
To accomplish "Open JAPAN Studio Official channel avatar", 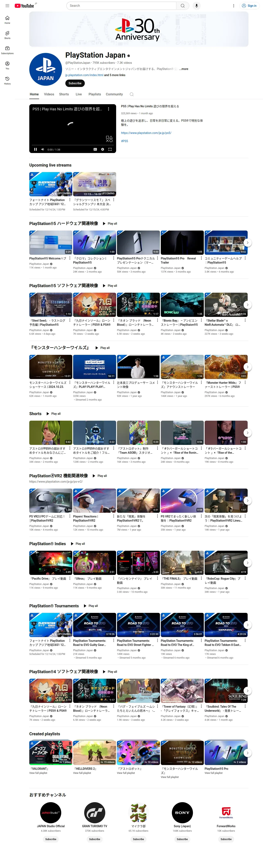I will (x=51, y=813).
